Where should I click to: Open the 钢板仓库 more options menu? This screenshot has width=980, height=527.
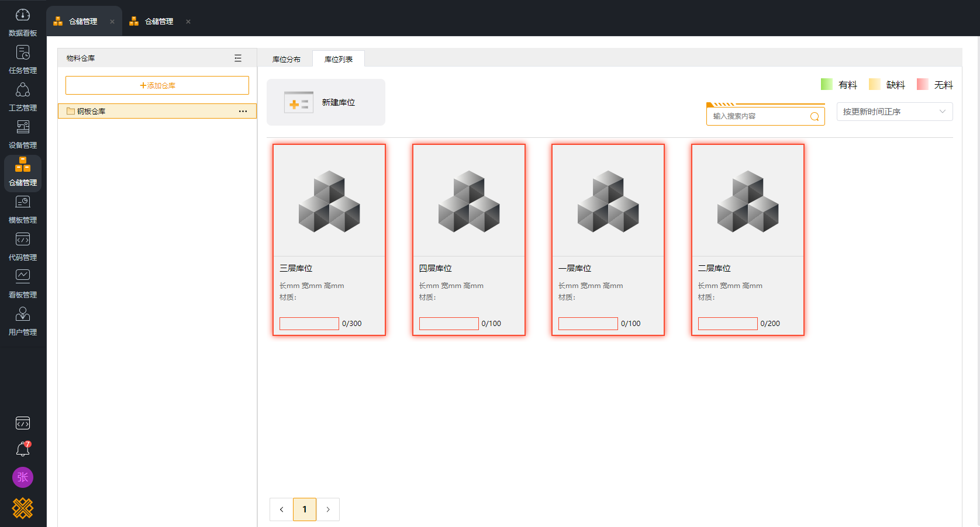pyautogui.click(x=243, y=111)
